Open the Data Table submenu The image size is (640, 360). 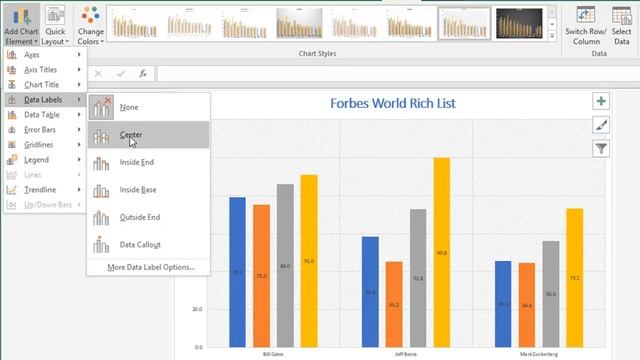click(44, 115)
